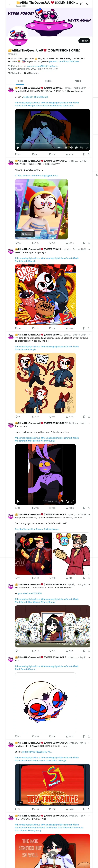Open more options on Beautiful Boy post
This screenshot has width=98, height=868.
point(89,88)
